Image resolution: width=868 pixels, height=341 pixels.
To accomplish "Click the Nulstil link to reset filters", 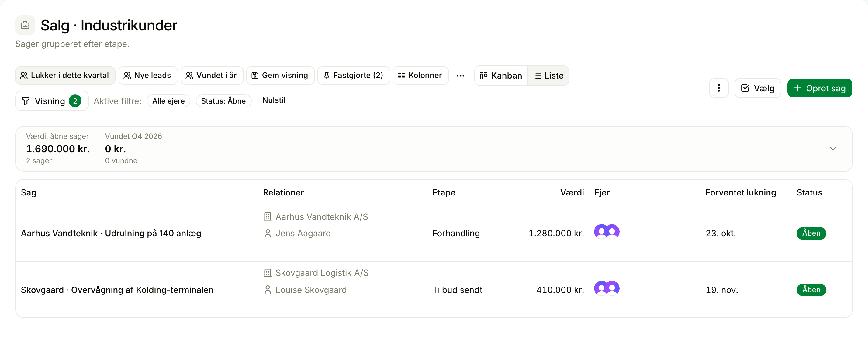I will [274, 100].
